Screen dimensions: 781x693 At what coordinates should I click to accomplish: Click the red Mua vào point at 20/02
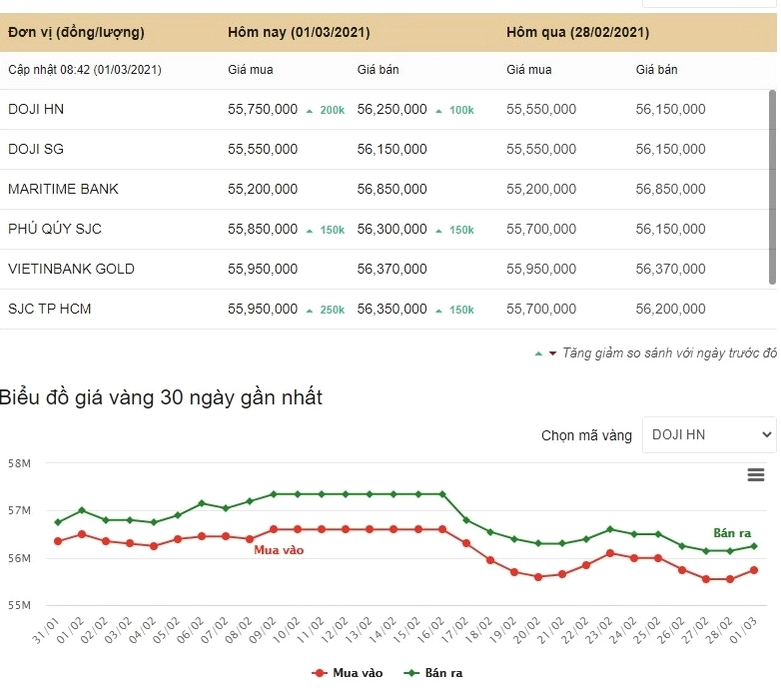tap(538, 577)
